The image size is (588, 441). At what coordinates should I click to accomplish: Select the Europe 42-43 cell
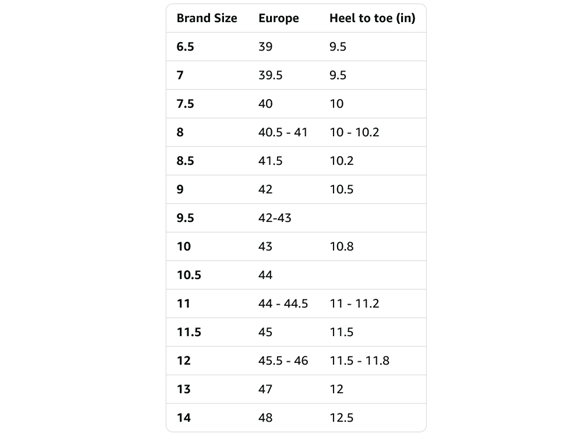click(275, 218)
